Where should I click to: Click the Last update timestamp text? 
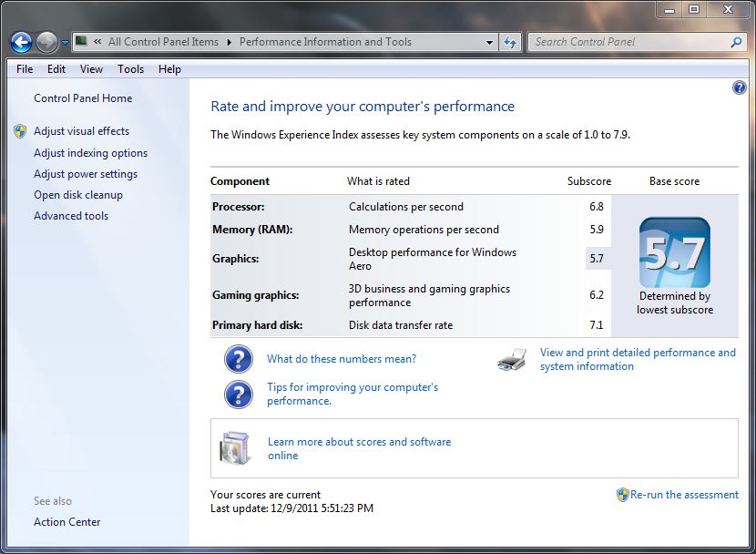coord(291,508)
